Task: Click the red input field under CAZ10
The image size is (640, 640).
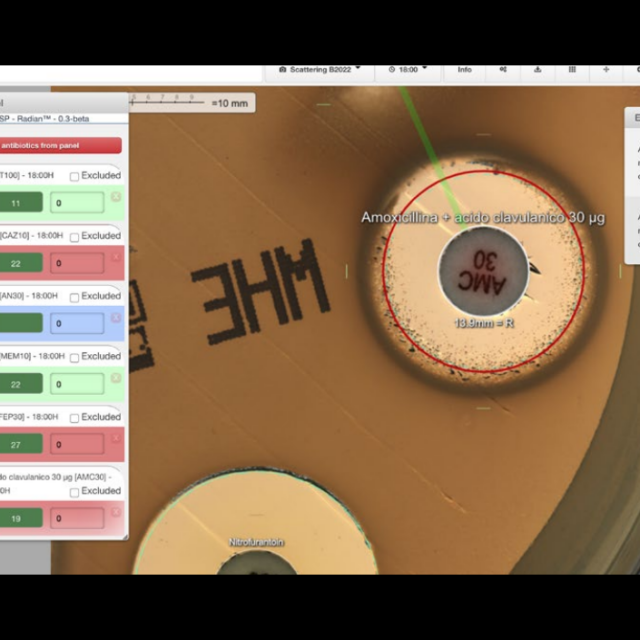Action: pyautogui.click(x=77, y=263)
